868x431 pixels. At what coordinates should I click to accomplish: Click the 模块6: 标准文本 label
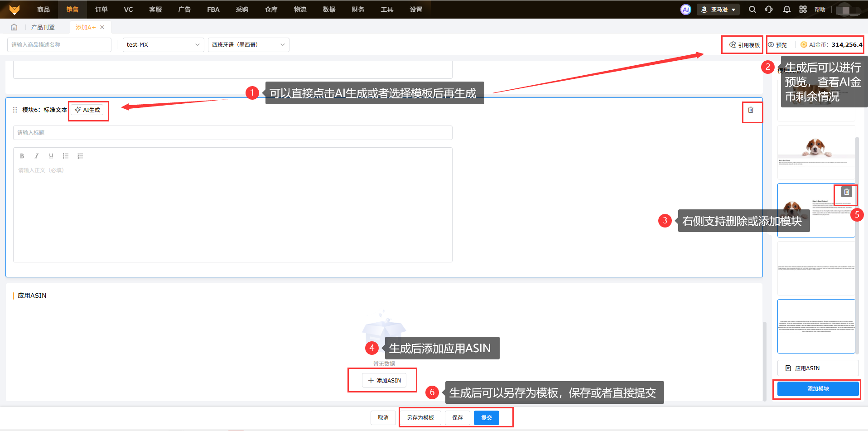44,110
